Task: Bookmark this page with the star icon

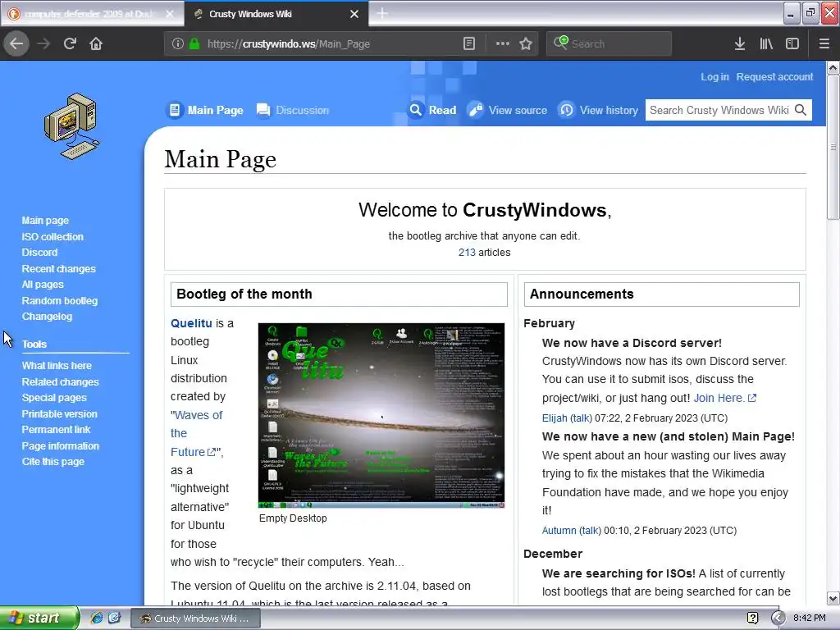Action: pos(526,44)
